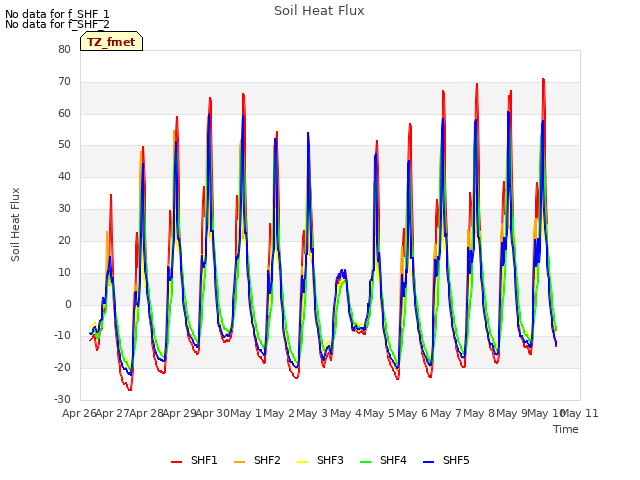Click the Apr 26 x-axis date label
Image resolution: width=640 pixels, height=480 pixels.
79,413
